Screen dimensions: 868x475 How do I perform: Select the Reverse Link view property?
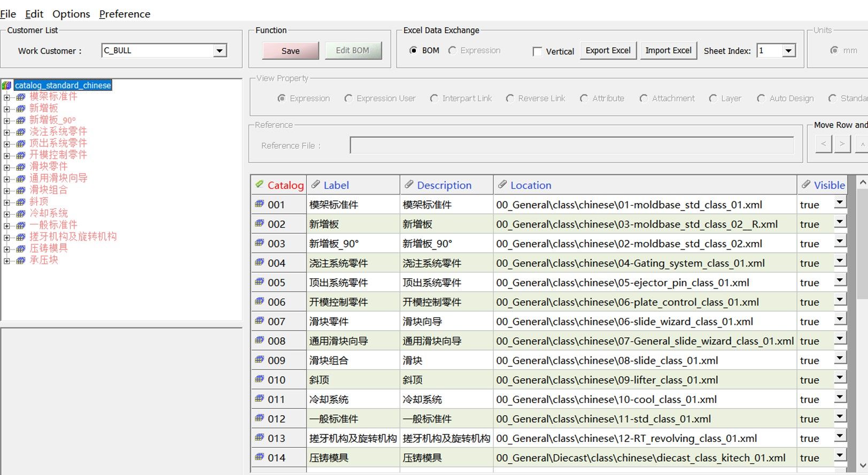(x=510, y=98)
